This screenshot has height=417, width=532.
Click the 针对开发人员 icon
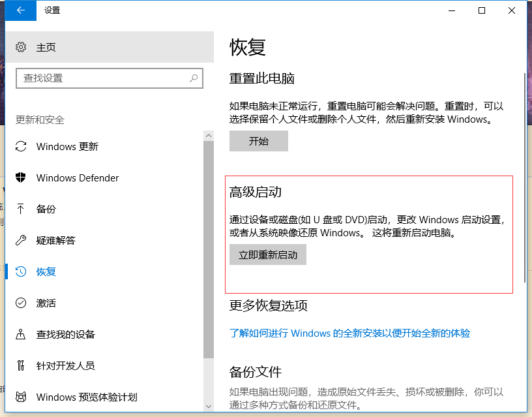pyautogui.click(x=21, y=365)
